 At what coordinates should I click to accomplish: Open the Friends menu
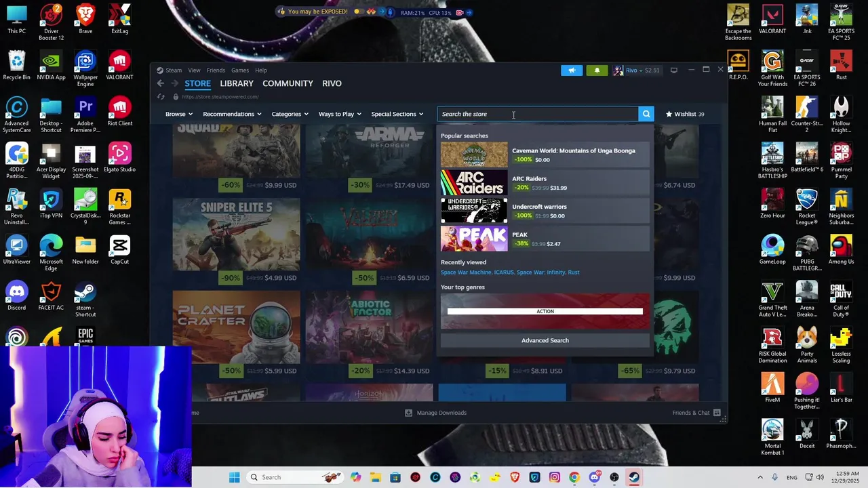click(216, 70)
